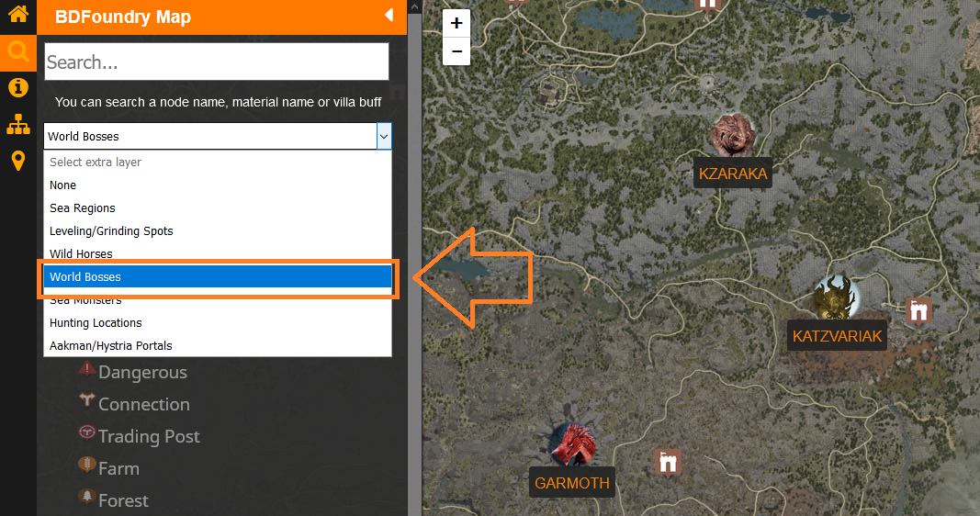The height and width of the screenshot is (516, 980).
Task: Open the extra layer dropdown arrow
Action: pyautogui.click(x=384, y=136)
